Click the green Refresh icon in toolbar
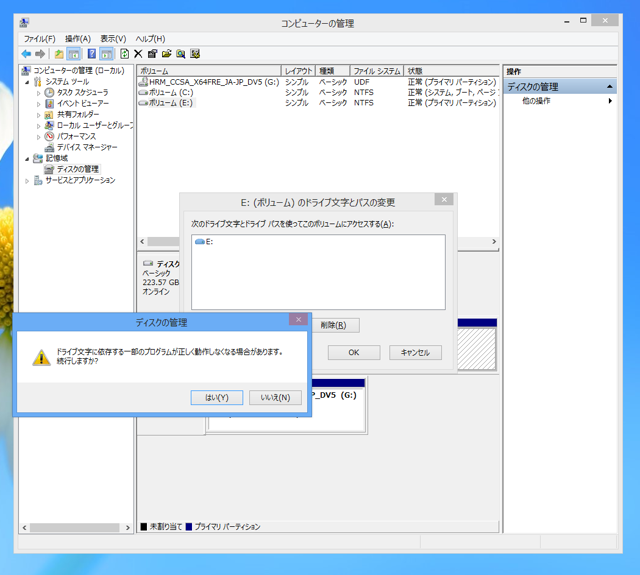This screenshot has width=640, height=575. click(124, 54)
